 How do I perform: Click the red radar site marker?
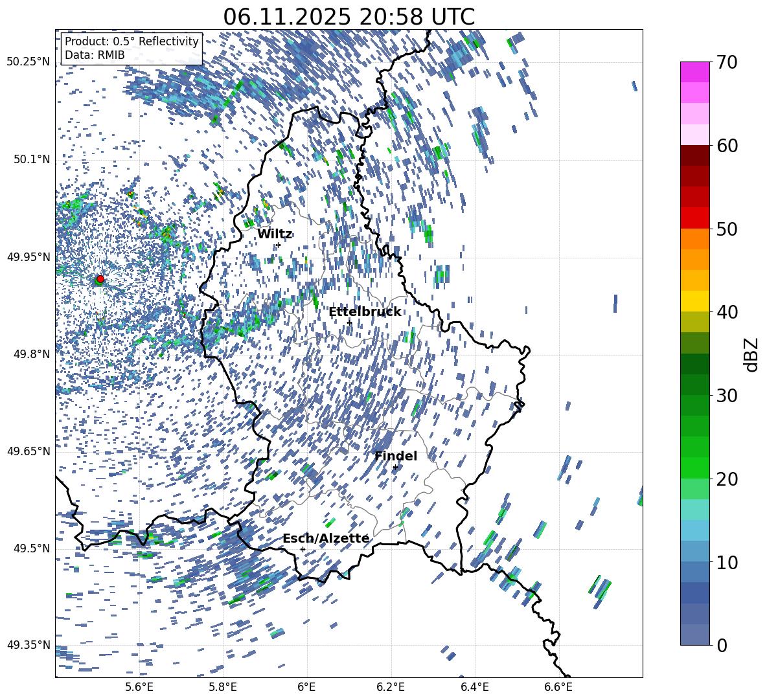tap(100, 279)
